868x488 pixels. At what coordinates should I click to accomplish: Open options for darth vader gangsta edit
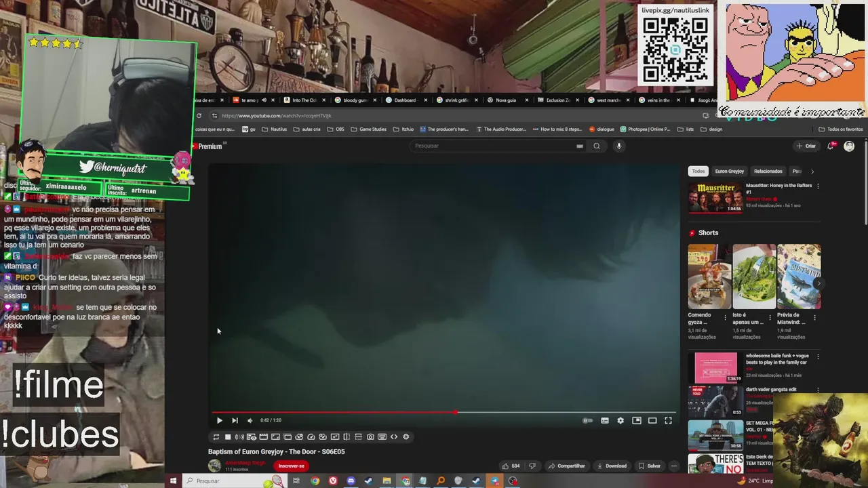(x=818, y=390)
